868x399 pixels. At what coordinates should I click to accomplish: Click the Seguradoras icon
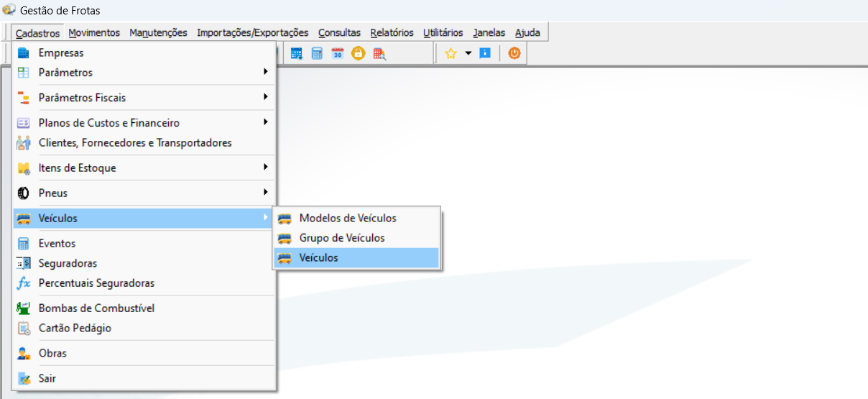coord(24,264)
